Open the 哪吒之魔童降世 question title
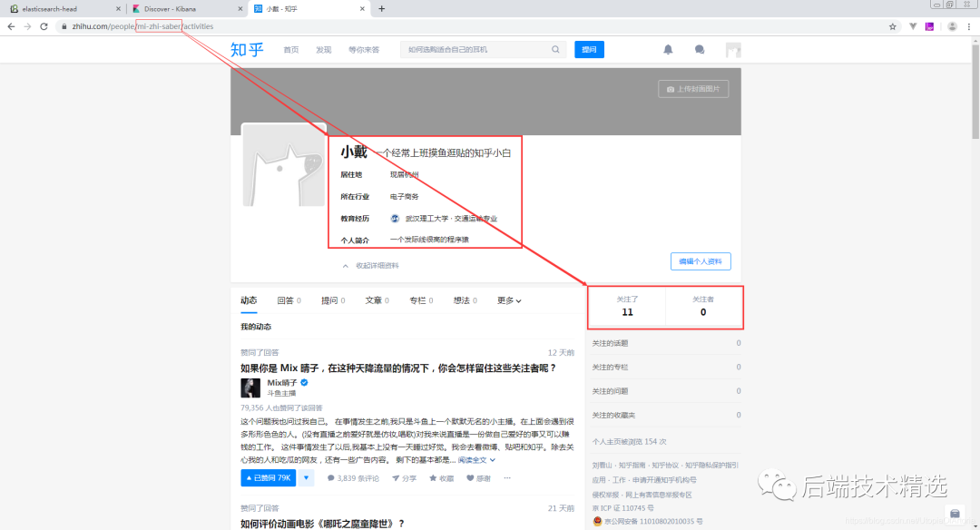Screen dimensions: 980x530 click(322, 524)
